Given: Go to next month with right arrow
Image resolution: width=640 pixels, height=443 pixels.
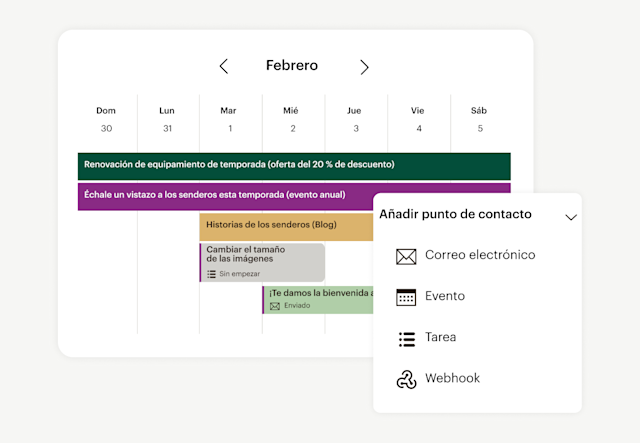Looking at the screenshot, I should [364, 67].
